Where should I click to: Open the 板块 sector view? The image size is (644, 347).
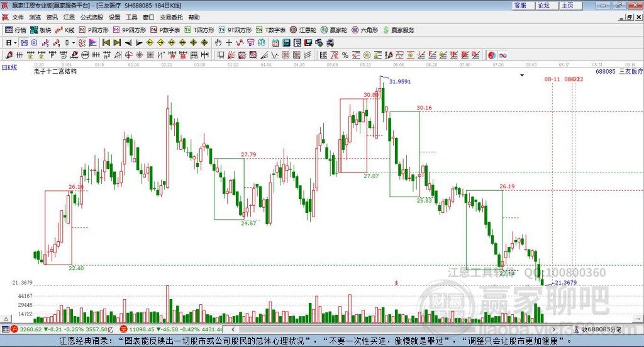[x=41, y=30]
